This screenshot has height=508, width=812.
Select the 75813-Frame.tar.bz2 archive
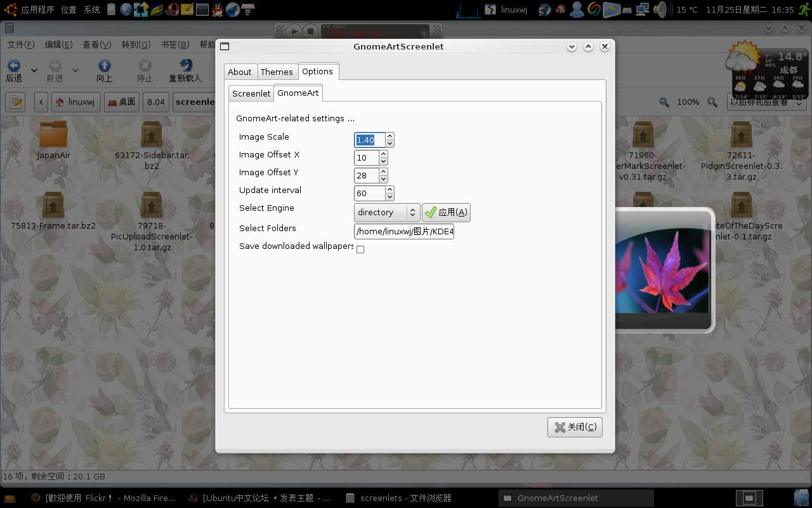53,205
